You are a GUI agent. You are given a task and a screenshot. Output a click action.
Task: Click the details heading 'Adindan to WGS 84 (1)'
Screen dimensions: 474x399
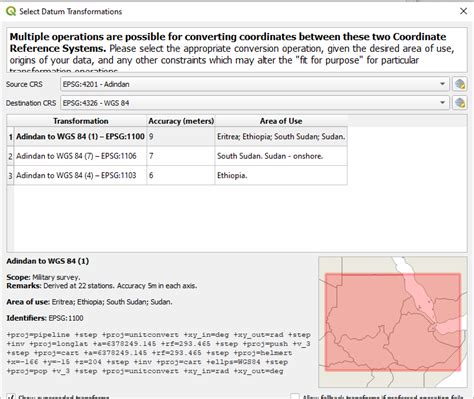click(x=48, y=261)
